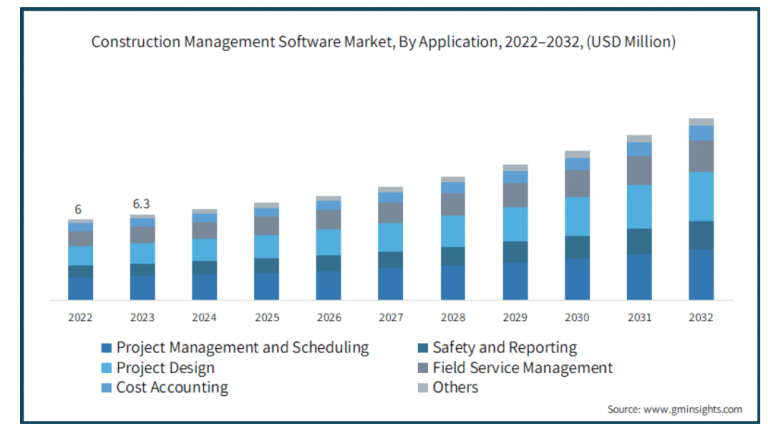Click the 2023 axis label
This screenshot has width=768, height=439.
(142, 317)
